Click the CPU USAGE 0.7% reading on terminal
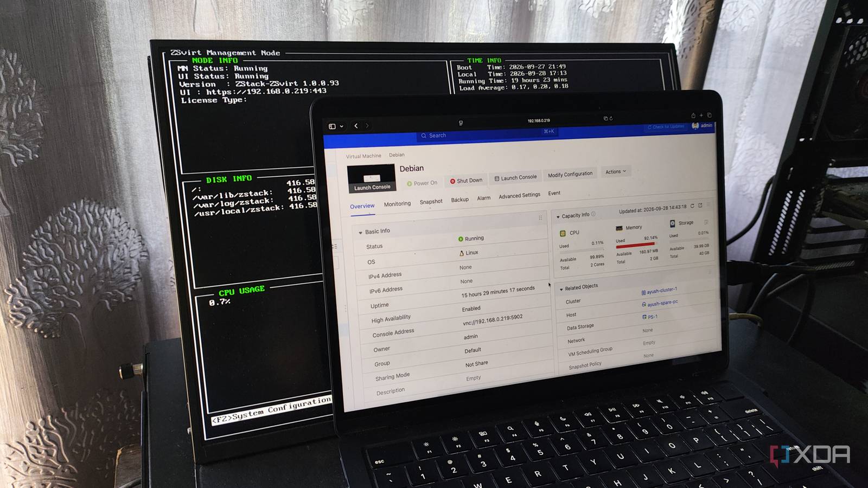 (220, 302)
